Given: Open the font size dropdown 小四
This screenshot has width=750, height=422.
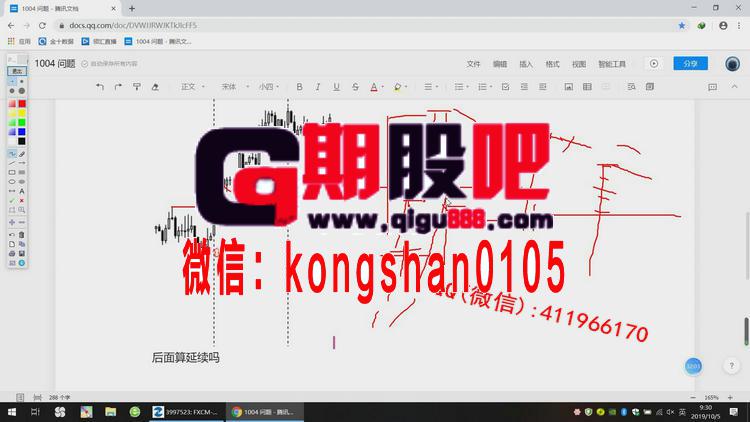Looking at the screenshot, I should pyautogui.click(x=269, y=87).
